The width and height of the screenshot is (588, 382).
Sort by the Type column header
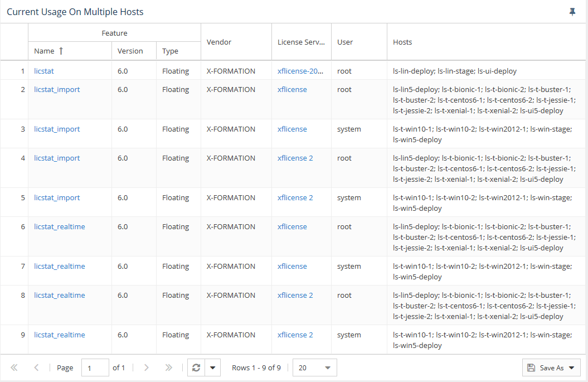[x=178, y=51]
